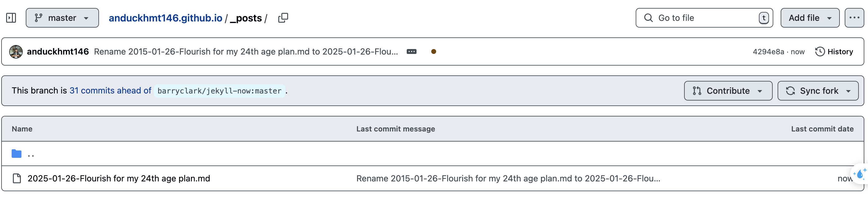868x209 pixels.
Task: Open commit 4294e8a details
Action: [768, 51]
